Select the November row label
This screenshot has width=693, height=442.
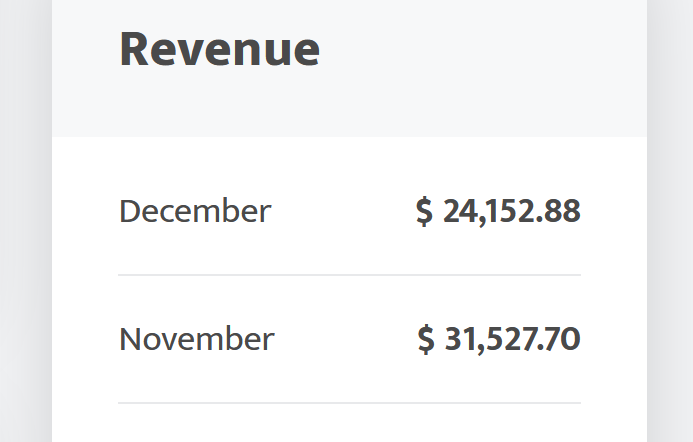pyautogui.click(x=196, y=339)
